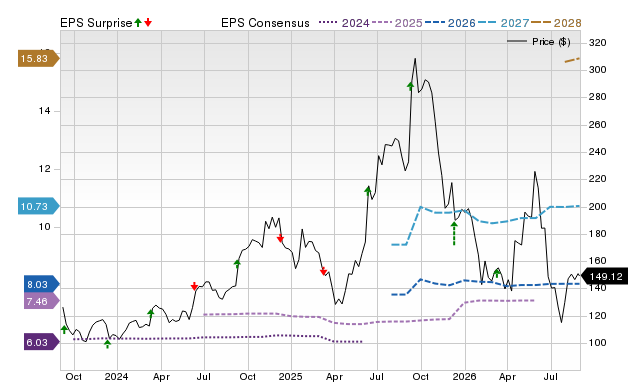Click the EPS Surprise legend label

click(96, 23)
